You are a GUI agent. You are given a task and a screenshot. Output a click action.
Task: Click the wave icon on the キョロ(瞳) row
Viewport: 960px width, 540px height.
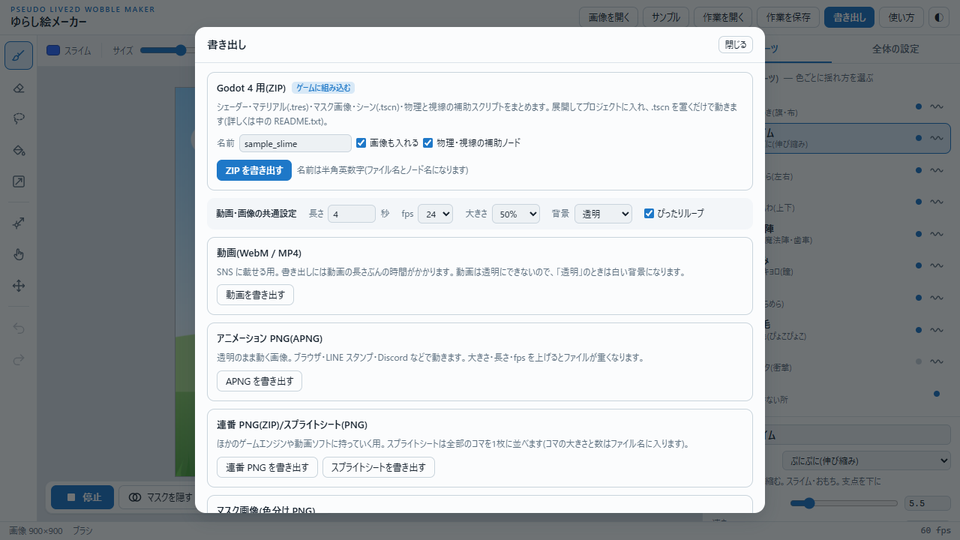tap(936, 266)
